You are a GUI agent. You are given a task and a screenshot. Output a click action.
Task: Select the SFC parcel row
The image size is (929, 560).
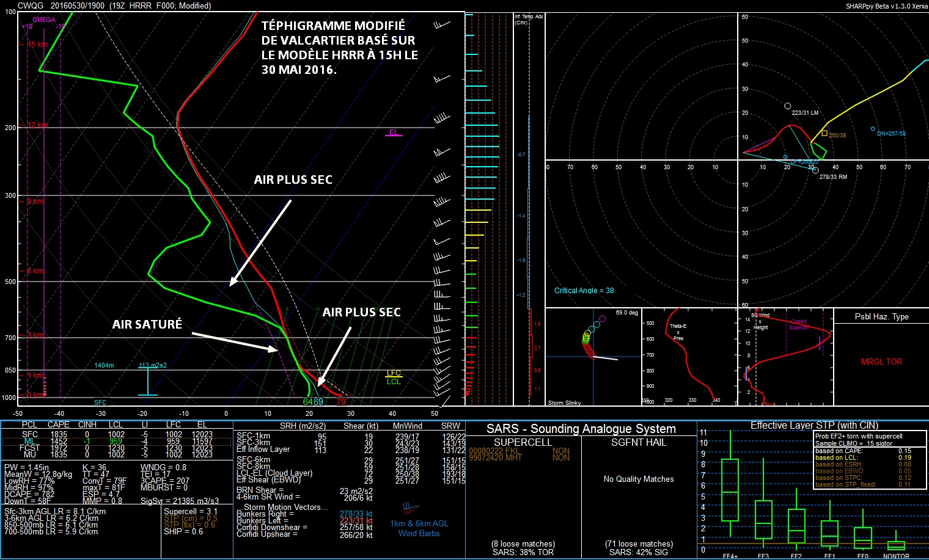pyautogui.click(x=116, y=434)
